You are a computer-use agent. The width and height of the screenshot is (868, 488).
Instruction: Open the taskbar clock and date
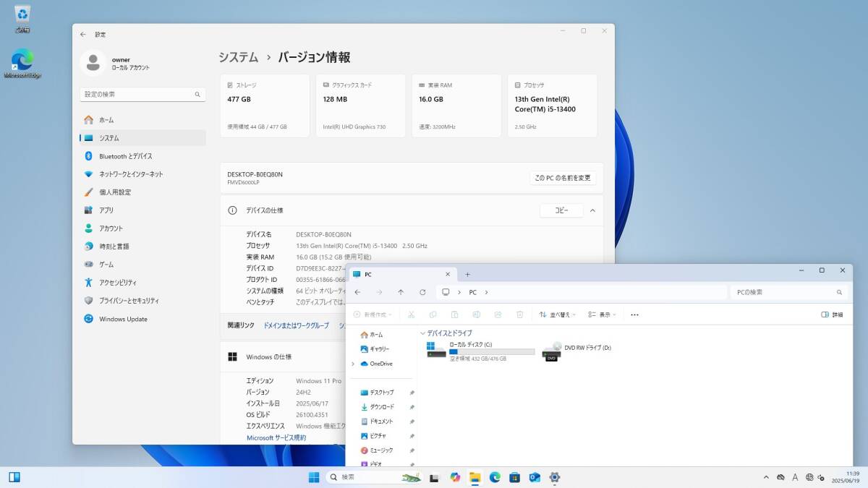(x=846, y=477)
